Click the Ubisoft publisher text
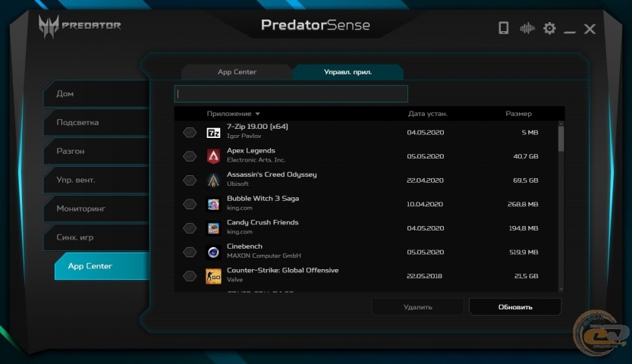The height and width of the screenshot is (364, 632). [237, 184]
